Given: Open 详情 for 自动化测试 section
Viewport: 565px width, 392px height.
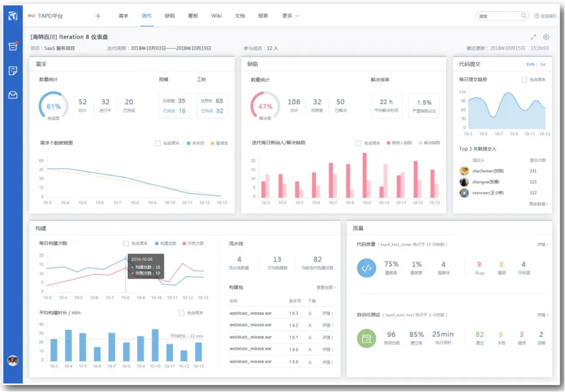Looking at the screenshot, I should pos(543,315).
